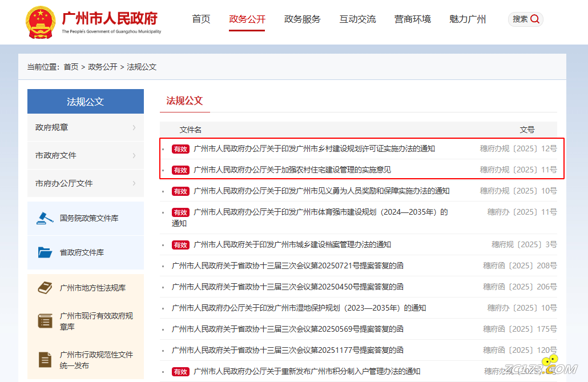Screen dimensions: 588x382
Task: Open the 政务服务 navigation item
Action: tap(302, 19)
